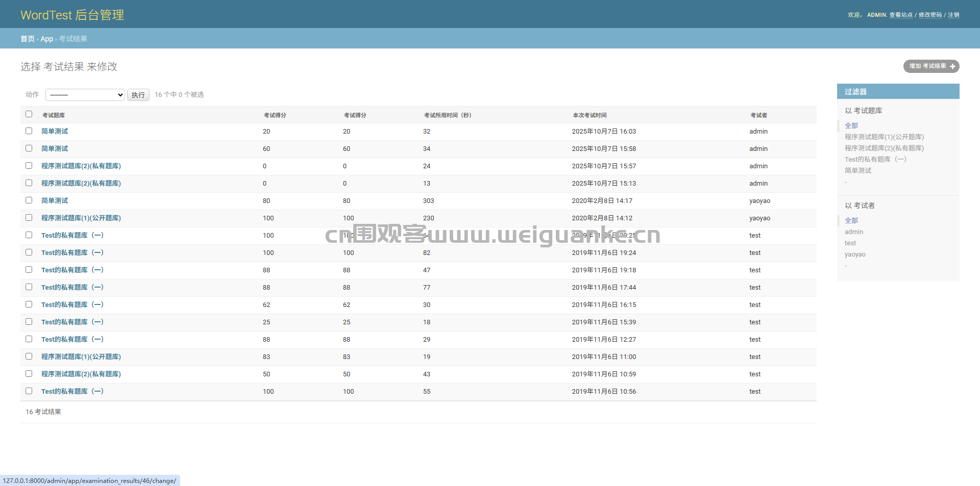980x486 pixels.
Task: Tick the checkbox for 2019年11月6日 10:56 row
Action: (x=29, y=391)
